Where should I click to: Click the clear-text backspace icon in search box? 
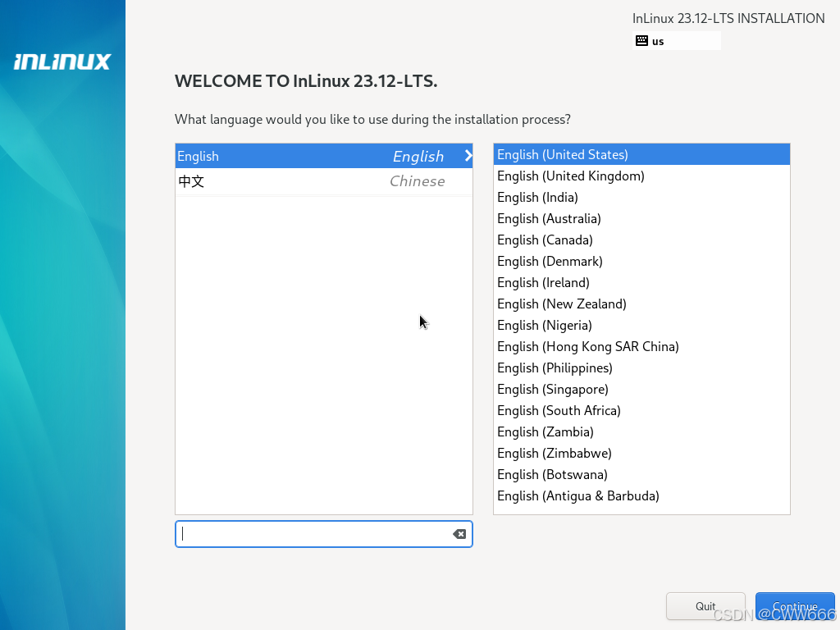(459, 534)
